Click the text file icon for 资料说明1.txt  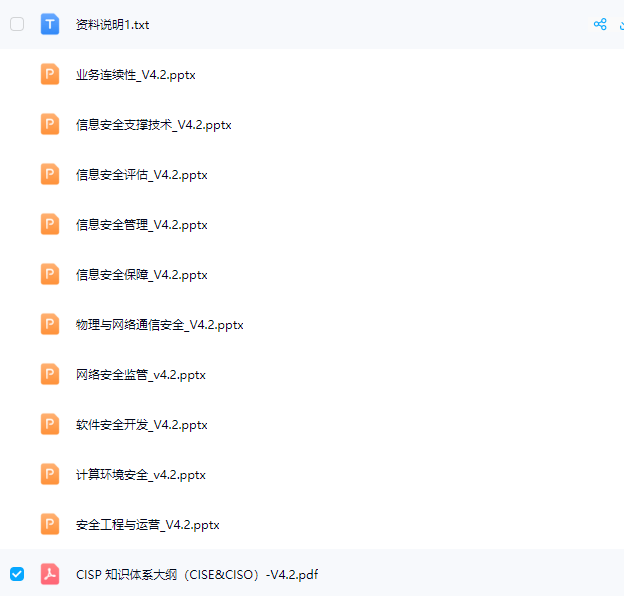(50, 24)
